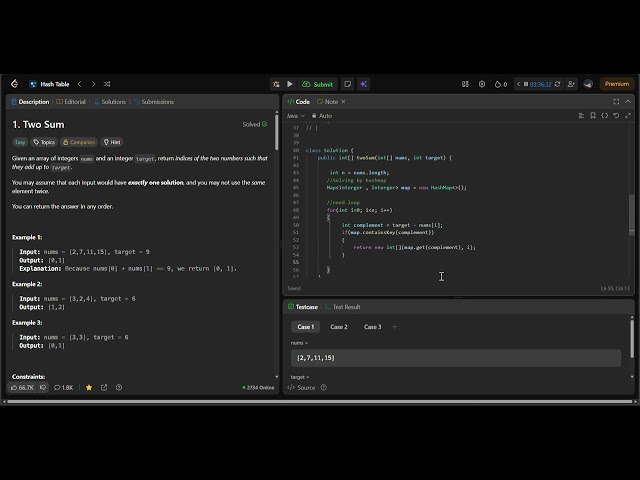Open the LeetCode logo home link

[x=15, y=84]
